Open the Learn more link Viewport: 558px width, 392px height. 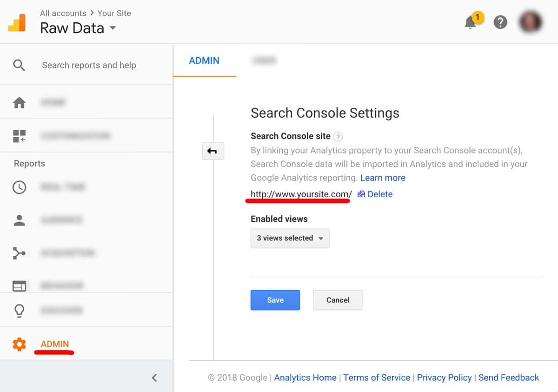pos(383,178)
